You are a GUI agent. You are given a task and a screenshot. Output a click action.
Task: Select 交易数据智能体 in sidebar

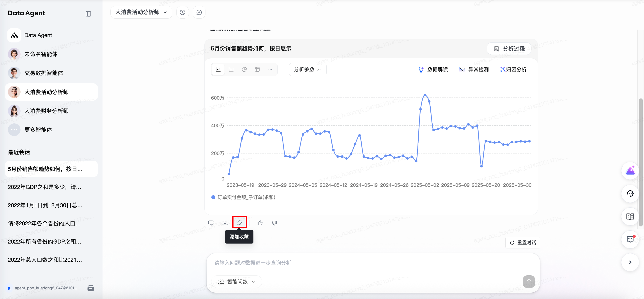coord(44,73)
